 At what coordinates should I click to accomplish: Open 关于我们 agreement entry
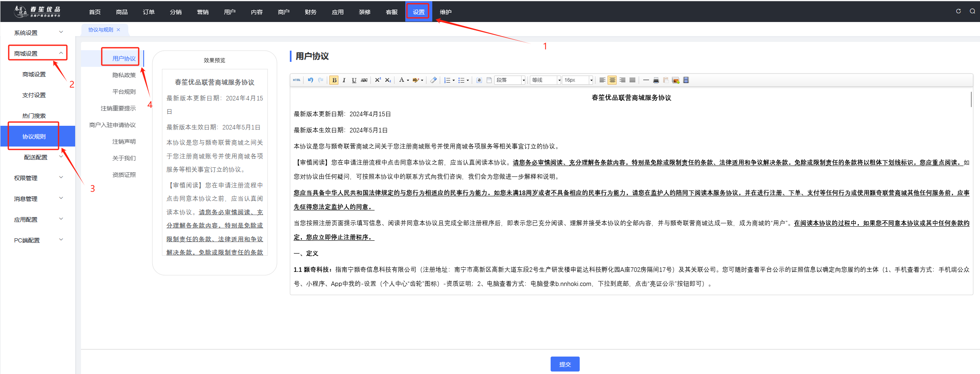click(124, 158)
